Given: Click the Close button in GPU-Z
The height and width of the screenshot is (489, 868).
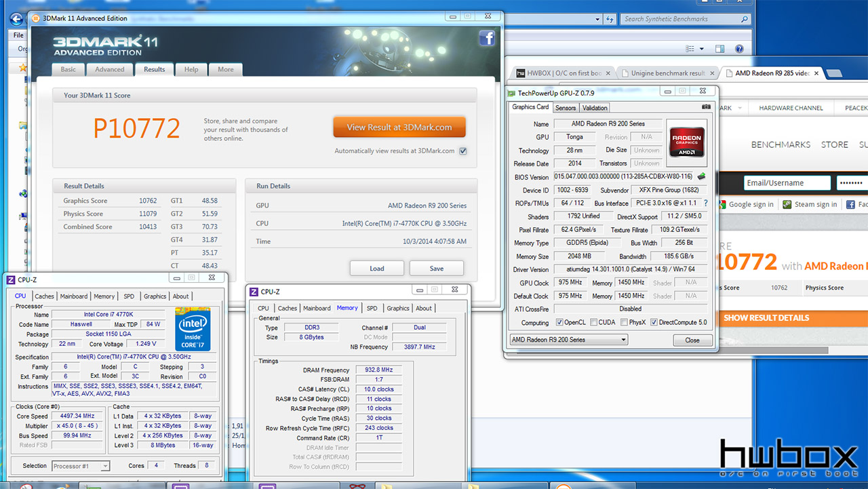Looking at the screenshot, I should (x=692, y=340).
